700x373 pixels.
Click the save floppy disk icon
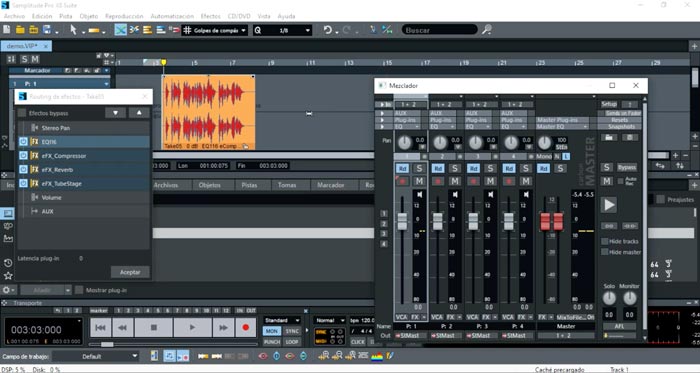(47, 30)
